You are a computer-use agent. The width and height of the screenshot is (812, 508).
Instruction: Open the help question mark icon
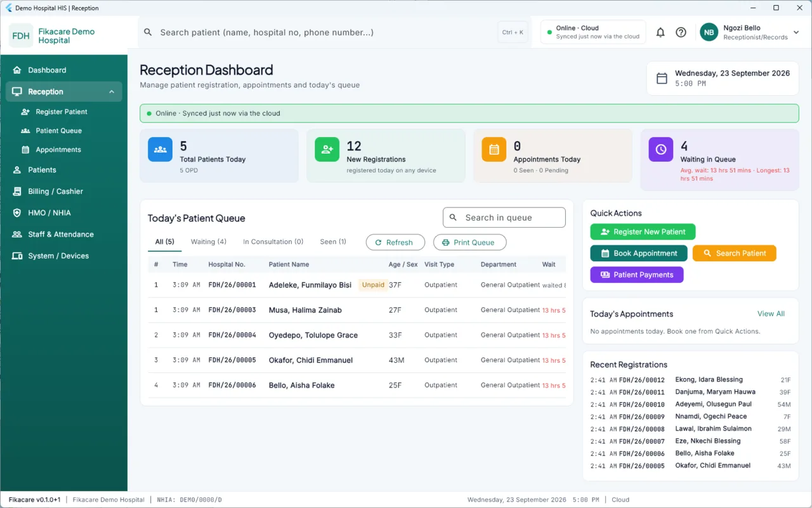[681, 32]
